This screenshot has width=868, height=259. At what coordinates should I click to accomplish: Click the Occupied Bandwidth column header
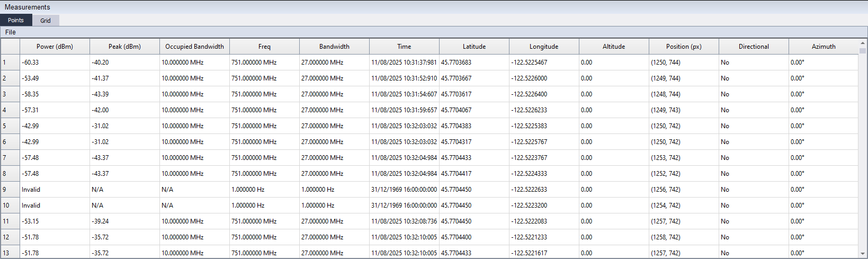point(195,47)
